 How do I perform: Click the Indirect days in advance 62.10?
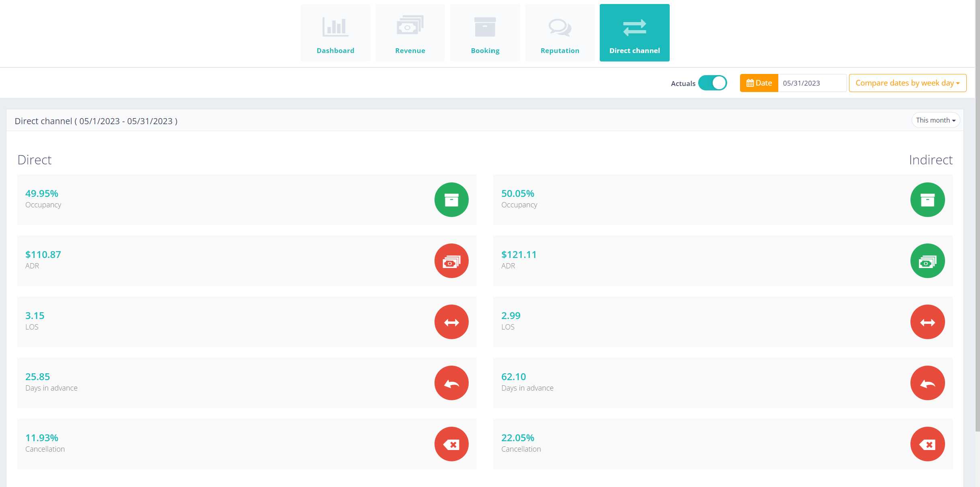[514, 377]
